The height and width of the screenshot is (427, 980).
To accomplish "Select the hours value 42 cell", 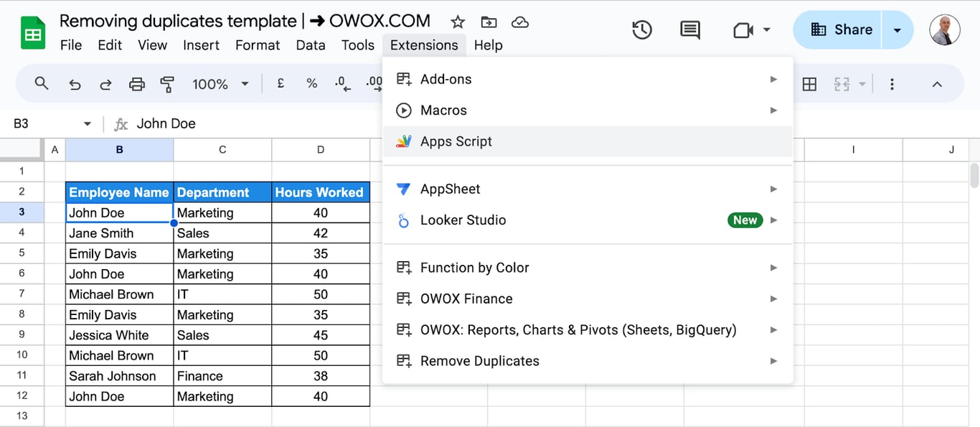I will [321, 233].
